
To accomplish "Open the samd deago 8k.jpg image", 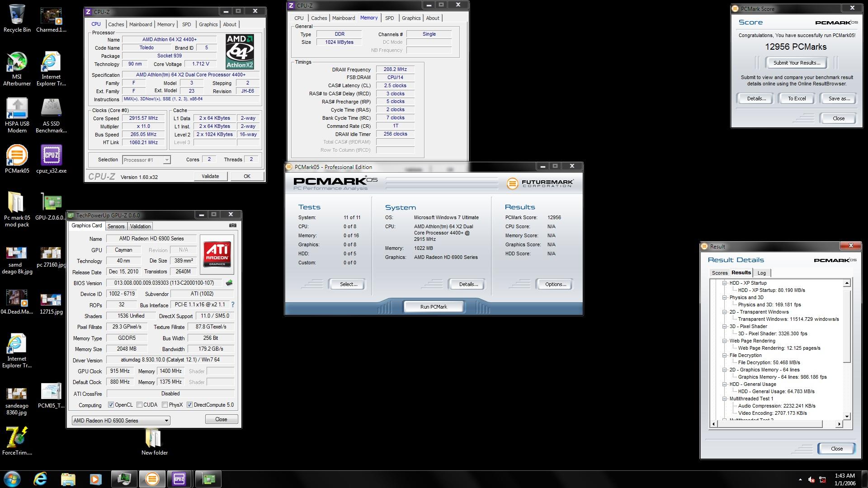I will pos(17,260).
